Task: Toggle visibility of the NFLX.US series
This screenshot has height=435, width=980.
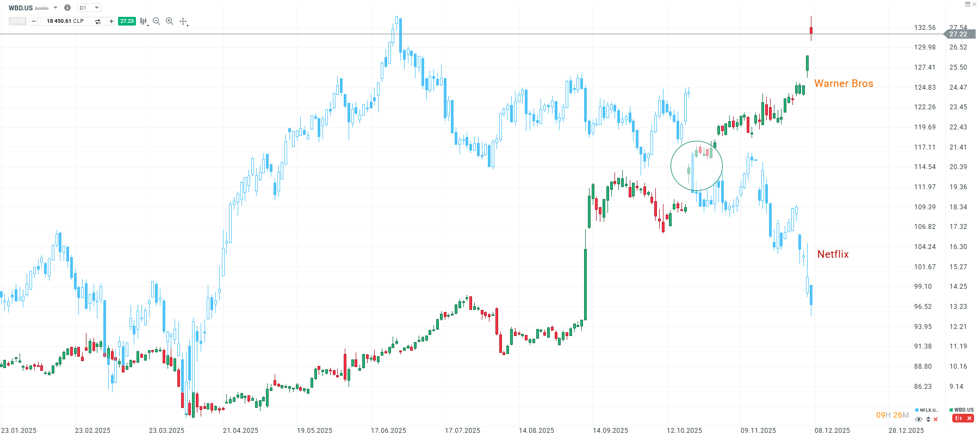Action: click(x=919, y=419)
